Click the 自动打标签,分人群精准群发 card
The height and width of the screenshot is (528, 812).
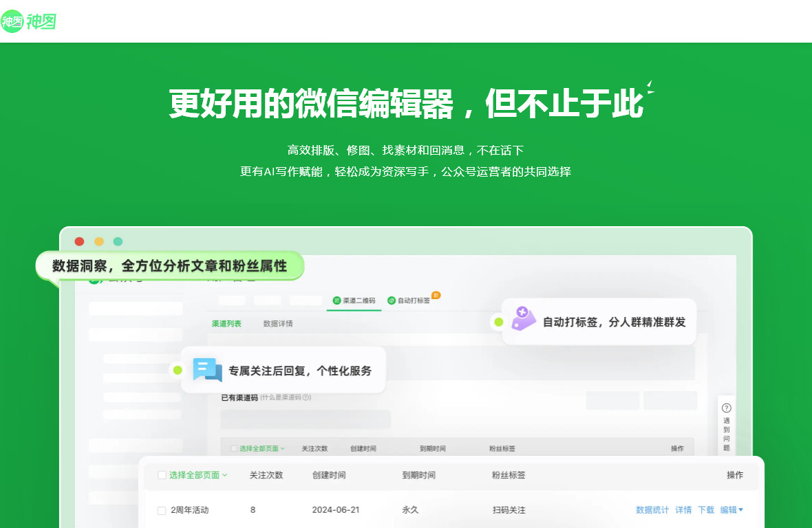tap(599, 322)
